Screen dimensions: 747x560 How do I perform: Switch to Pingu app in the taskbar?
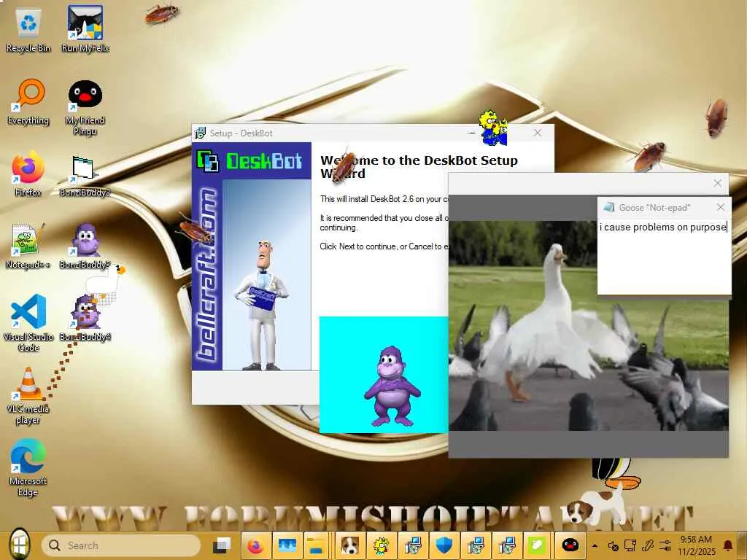click(x=570, y=545)
